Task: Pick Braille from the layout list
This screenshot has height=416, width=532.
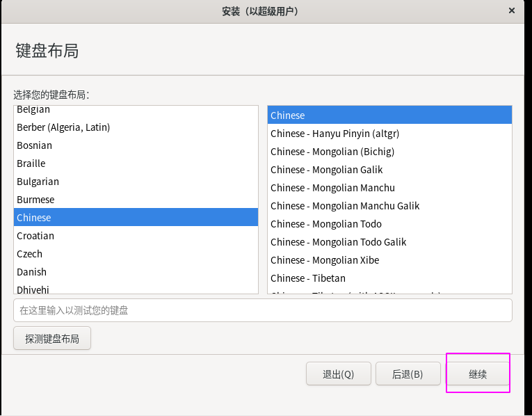Action: 136,163
